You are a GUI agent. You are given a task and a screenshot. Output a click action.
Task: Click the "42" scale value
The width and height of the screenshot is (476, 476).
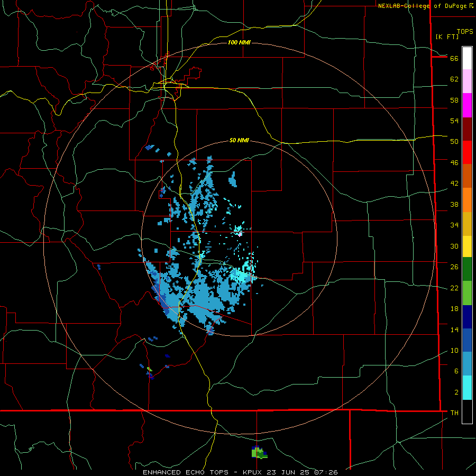pos(454,184)
